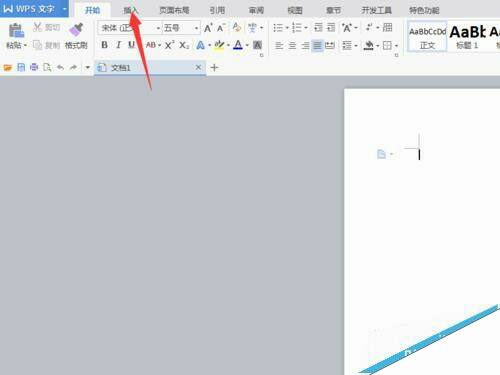Image resolution: width=500 pixels, height=375 pixels.
Task: Click the borders grid icon
Action: tap(387, 45)
